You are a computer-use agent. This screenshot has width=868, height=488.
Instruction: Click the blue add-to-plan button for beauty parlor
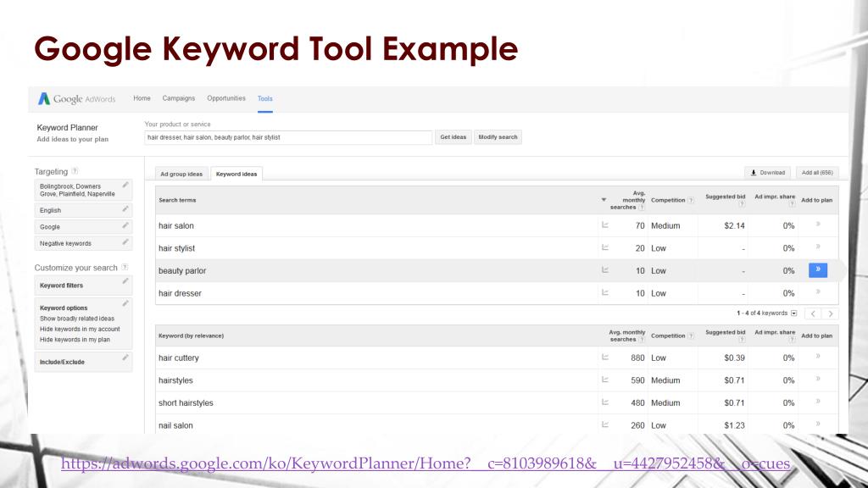(x=818, y=270)
